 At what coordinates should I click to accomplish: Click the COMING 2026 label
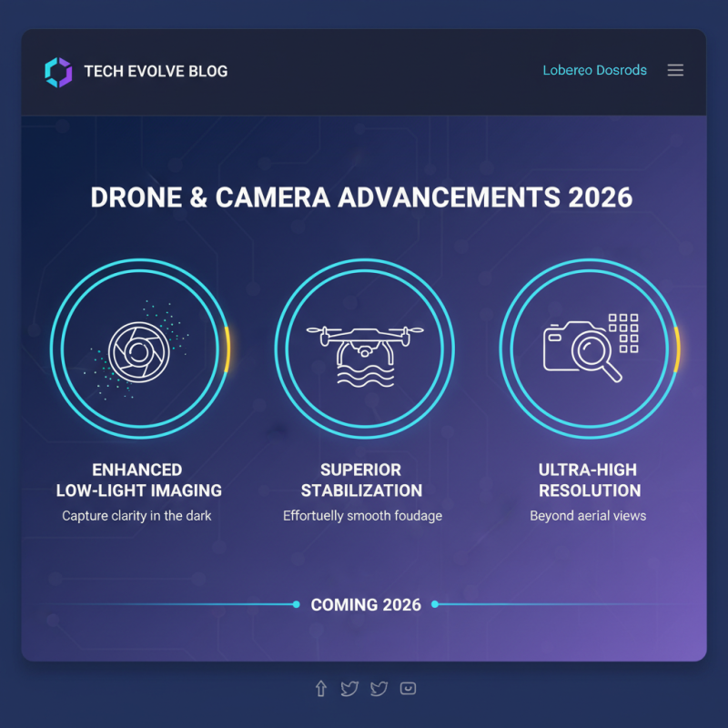(x=365, y=604)
